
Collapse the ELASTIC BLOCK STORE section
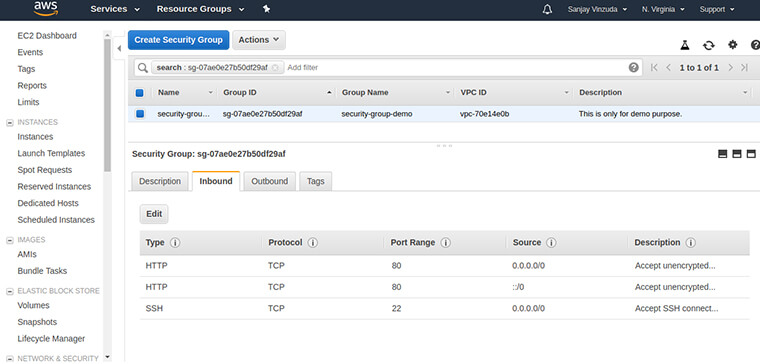click(x=9, y=291)
